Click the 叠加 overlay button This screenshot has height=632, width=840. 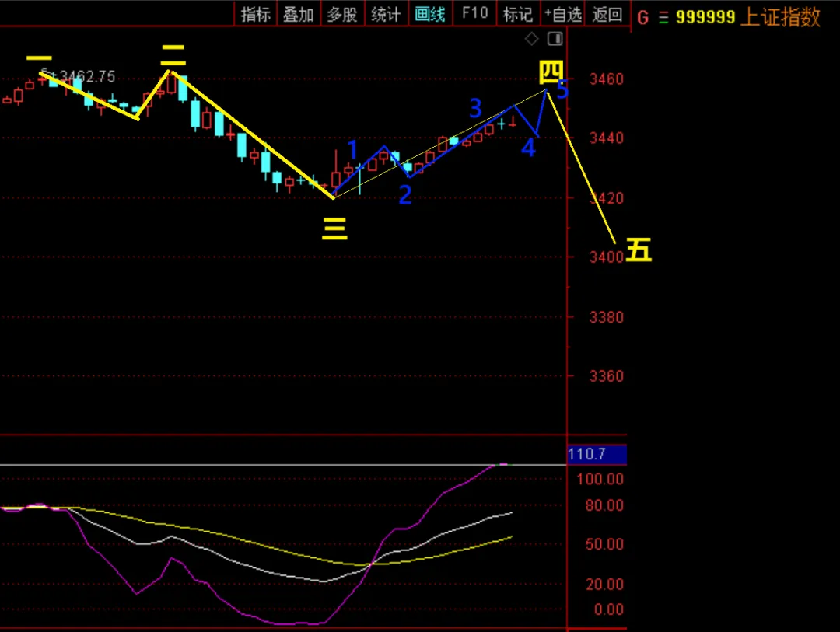click(x=299, y=14)
